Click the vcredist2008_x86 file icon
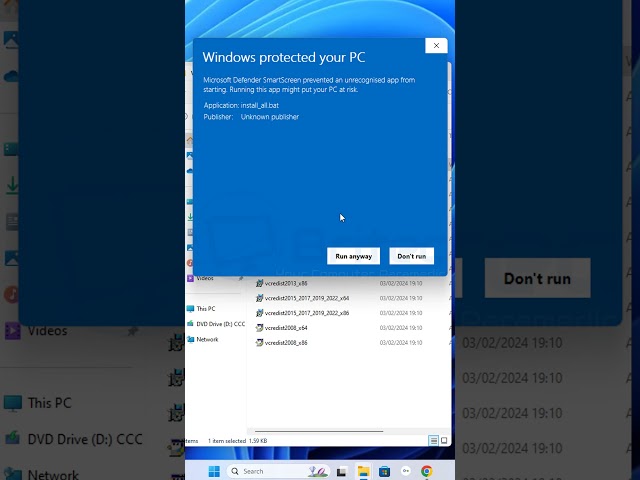 pyautogui.click(x=259, y=342)
